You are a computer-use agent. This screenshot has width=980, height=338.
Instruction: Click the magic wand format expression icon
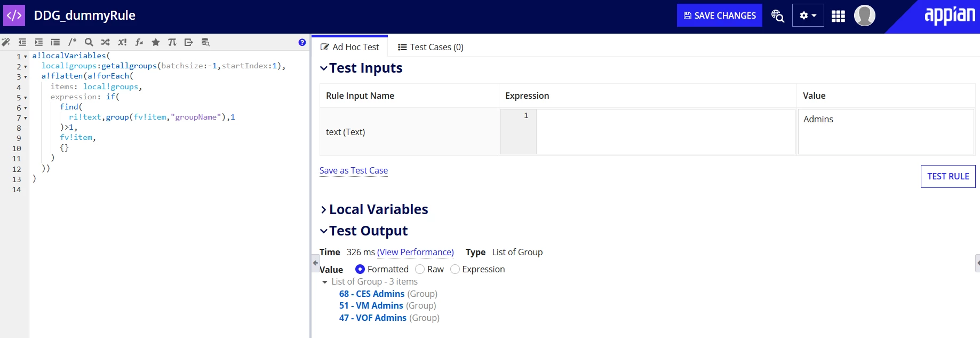[6, 42]
